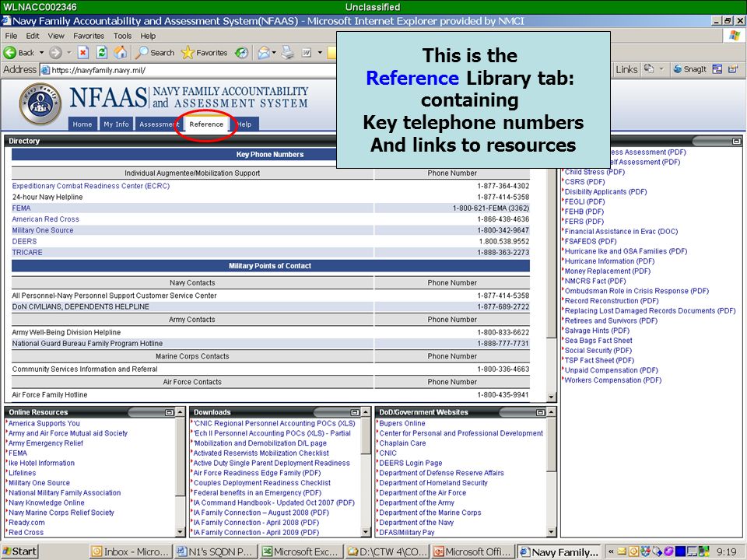The height and width of the screenshot is (560, 747).
Task: Open Expeditionary Combat Readiness Center (ECRC) link
Action: tap(90, 186)
